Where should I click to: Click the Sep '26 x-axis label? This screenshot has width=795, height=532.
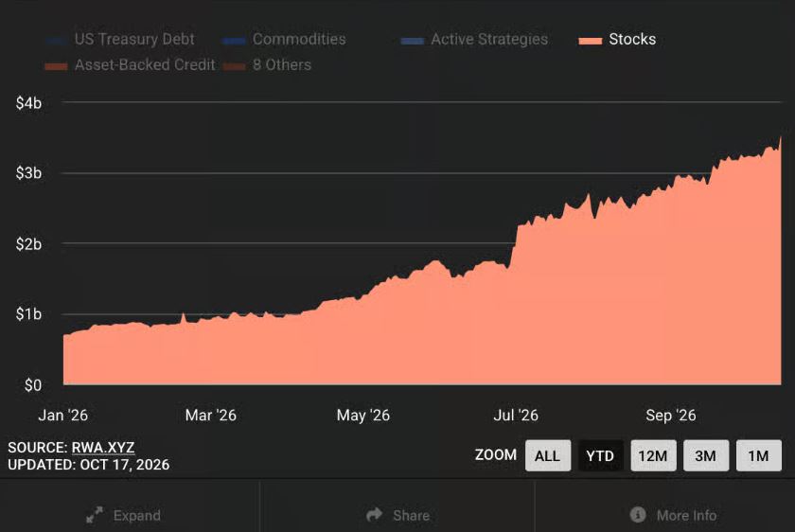coord(671,416)
